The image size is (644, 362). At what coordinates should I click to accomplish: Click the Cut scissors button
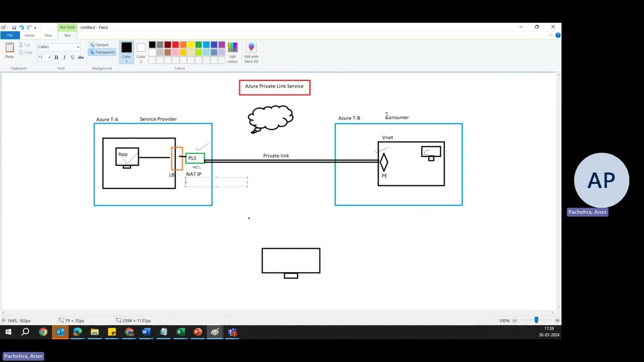click(25, 45)
